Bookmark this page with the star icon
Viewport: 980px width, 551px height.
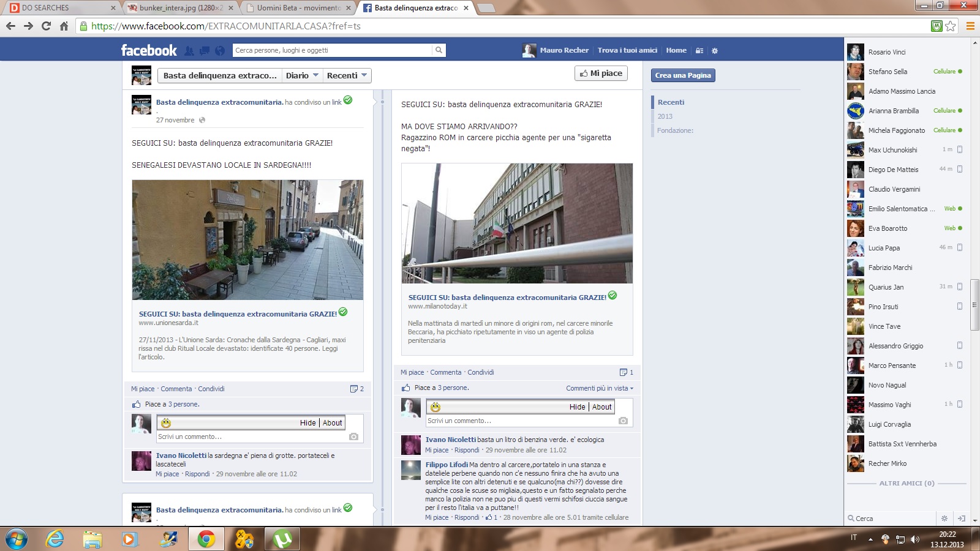[x=951, y=26]
